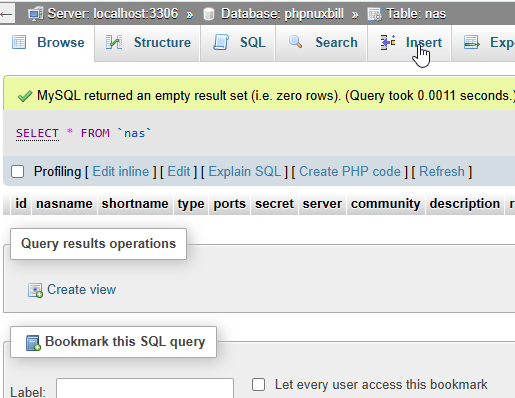Enable the Profiling checkbox
515x398 pixels.
(x=17, y=172)
